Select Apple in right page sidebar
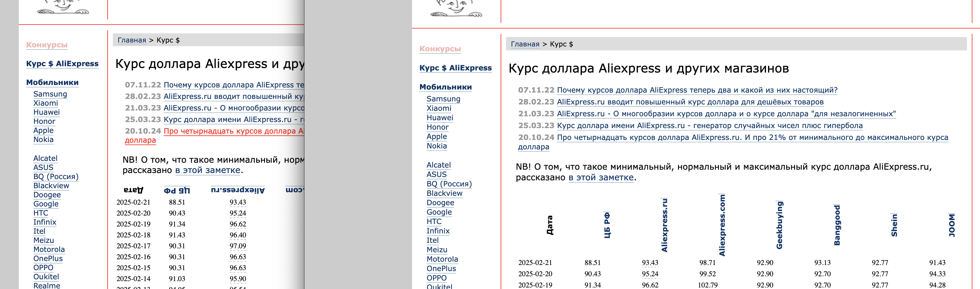The width and height of the screenshot is (980, 289). [x=437, y=136]
